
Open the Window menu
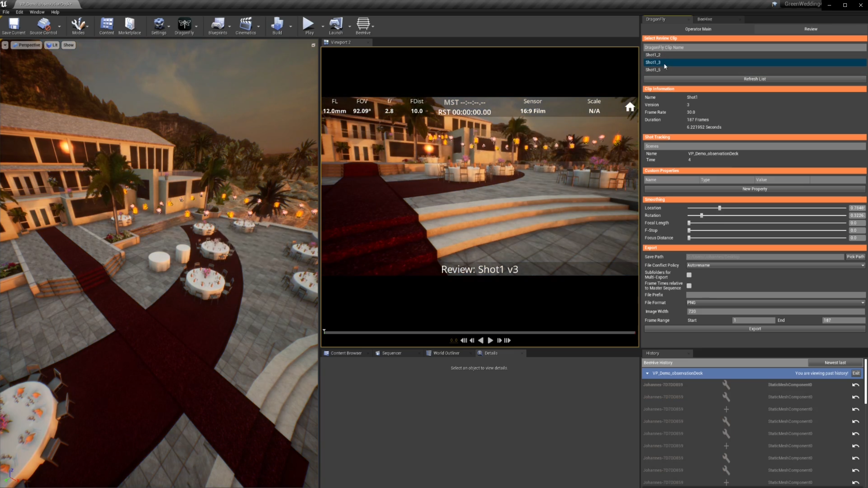click(37, 12)
